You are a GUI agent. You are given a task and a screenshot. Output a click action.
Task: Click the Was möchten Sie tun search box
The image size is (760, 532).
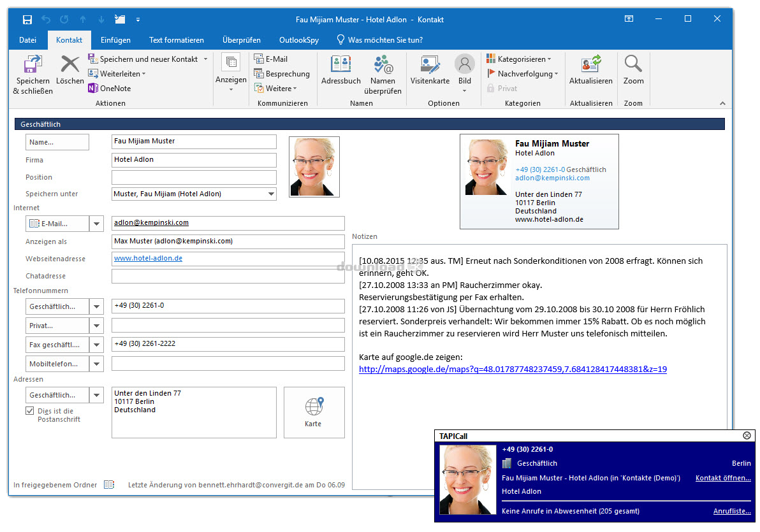click(x=380, y=40)
